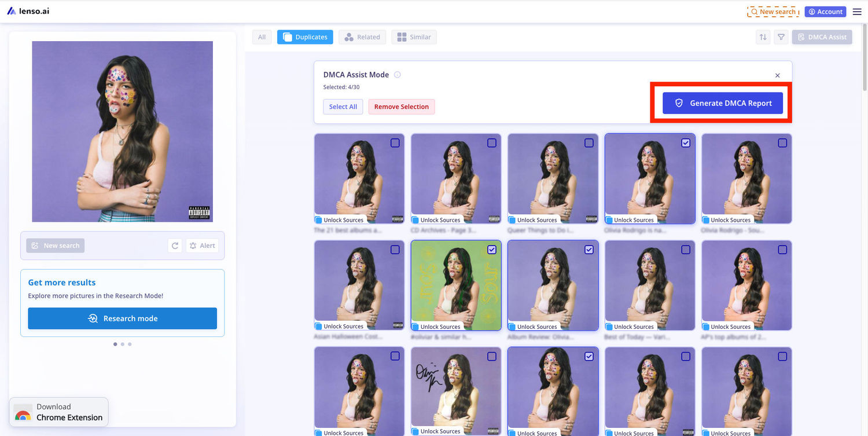Click Remove Selection
The height and width of the screenshot is (436, 868).
pyautogui.click(x=402, y=107)
